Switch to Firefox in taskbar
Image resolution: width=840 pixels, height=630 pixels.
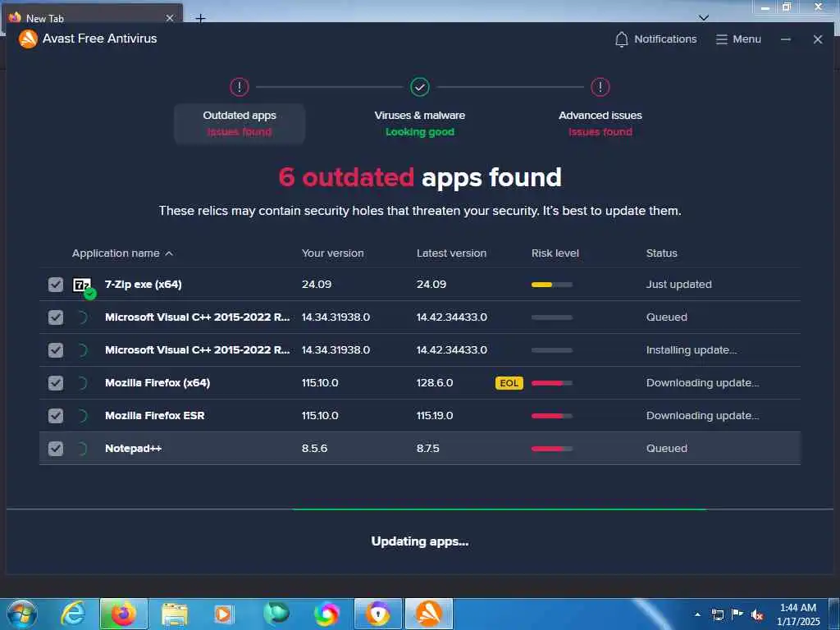point(124,614)
